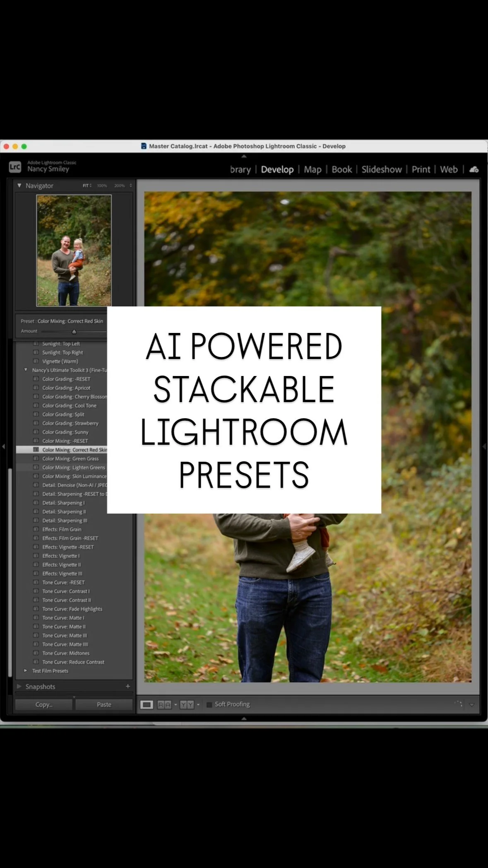This screenshot has height=868, width=488.
Task: Expand the Snapshots panel
Action: (x=19, y=686)
